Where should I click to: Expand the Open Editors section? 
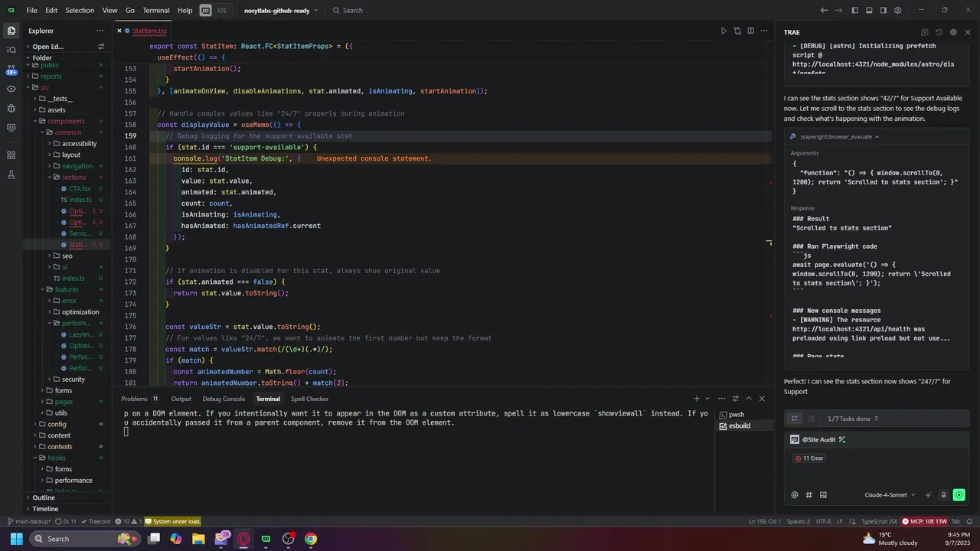(47, 47)
